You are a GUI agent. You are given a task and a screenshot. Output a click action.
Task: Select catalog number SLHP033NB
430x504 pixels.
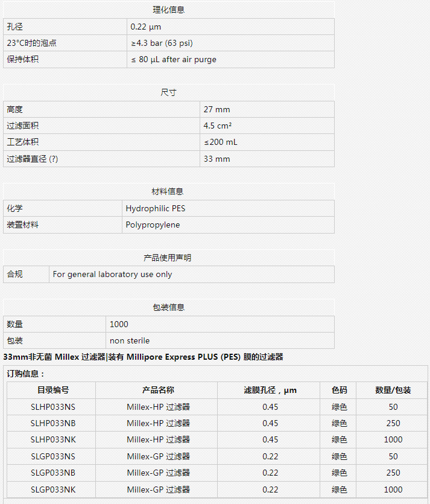pos(53,423)
